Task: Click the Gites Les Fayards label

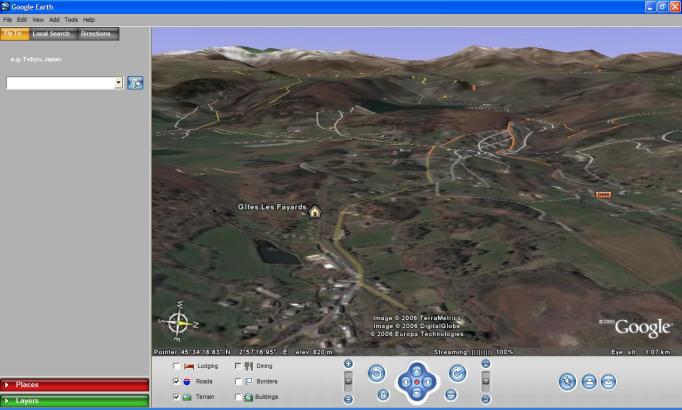Action: (x=272, y=207)
